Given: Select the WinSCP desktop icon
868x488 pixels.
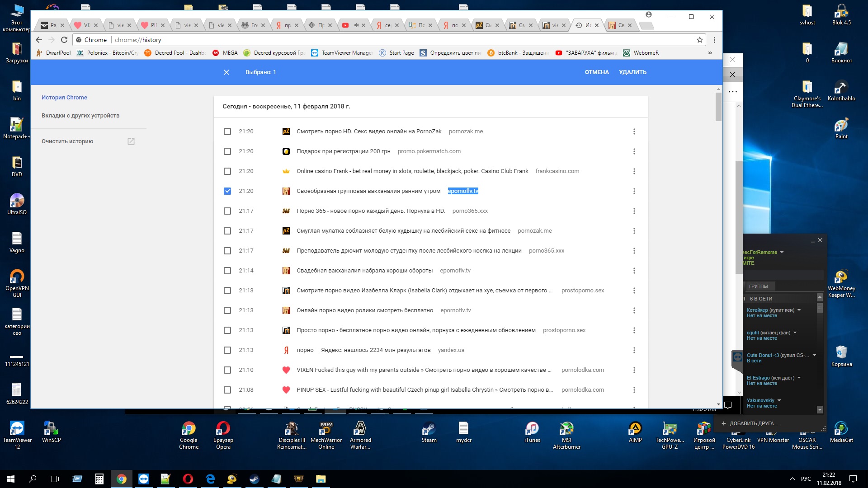Looking at the screenshot, I should point(51,433).
